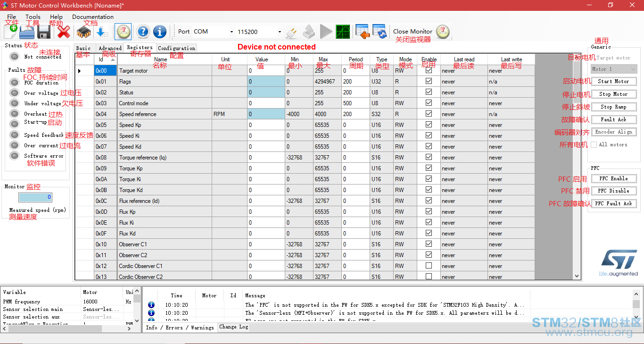Image resolution: width=644 pixels, height=344 pixels.
Task: Sort registers by the Id column header
Action: (x=105, y=59)
